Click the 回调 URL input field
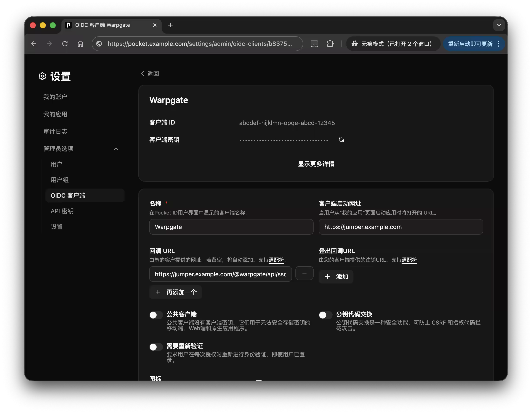The height and width of the screenshot is (413, 532). 220,274
